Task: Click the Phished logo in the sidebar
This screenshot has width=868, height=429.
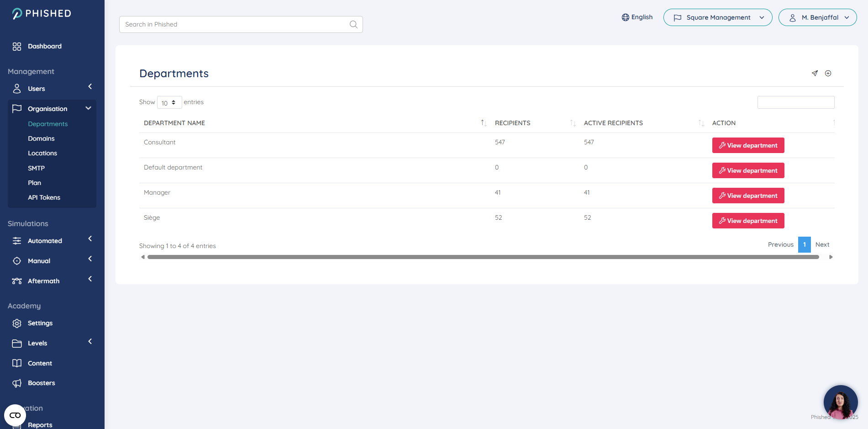Action: point(42,14)
